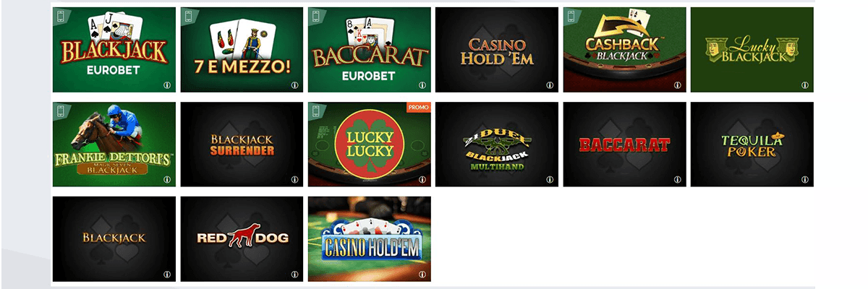Launch the red Baccarat game thumbnail
This screenshot has height=289, width=868.
coord(625,144)
